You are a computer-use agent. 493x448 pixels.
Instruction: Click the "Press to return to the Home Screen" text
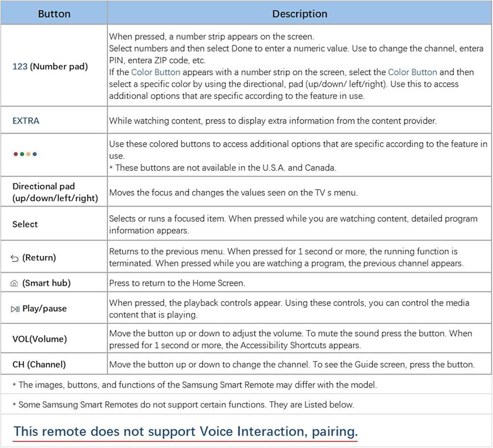pos(177,283)
